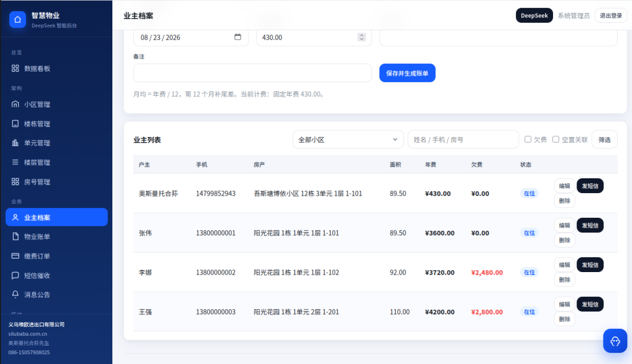Click 系统管理员 user label

tap(573, 15)
